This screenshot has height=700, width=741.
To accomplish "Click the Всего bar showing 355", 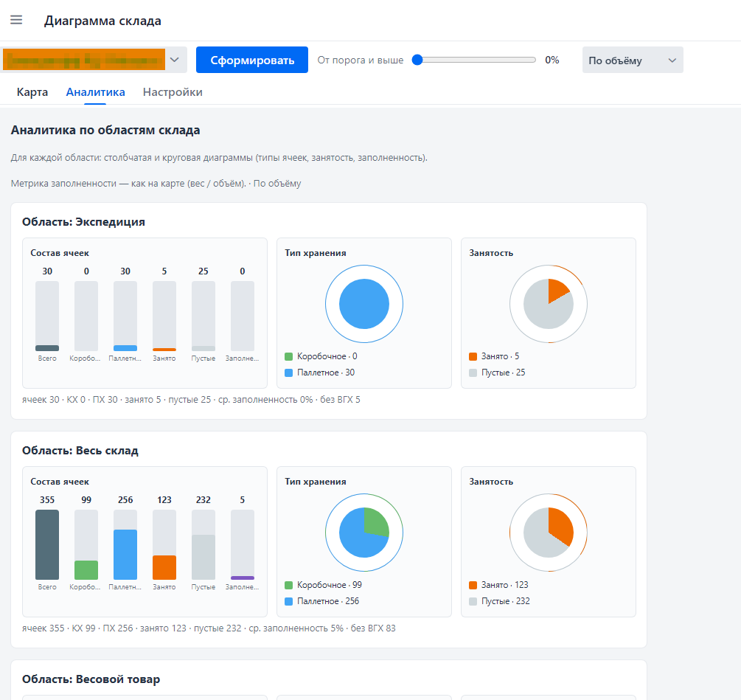I will (47, 544).
